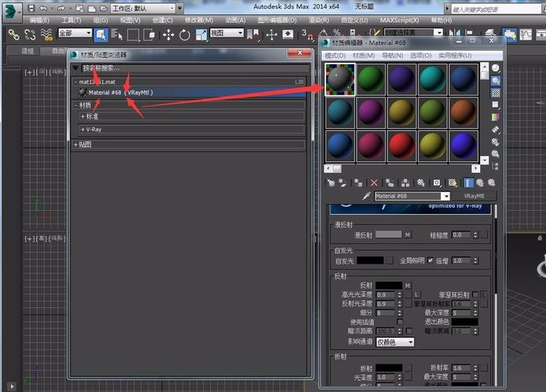
Task: Click the 漫反射 gray color swatch
Action: [388, 234]
